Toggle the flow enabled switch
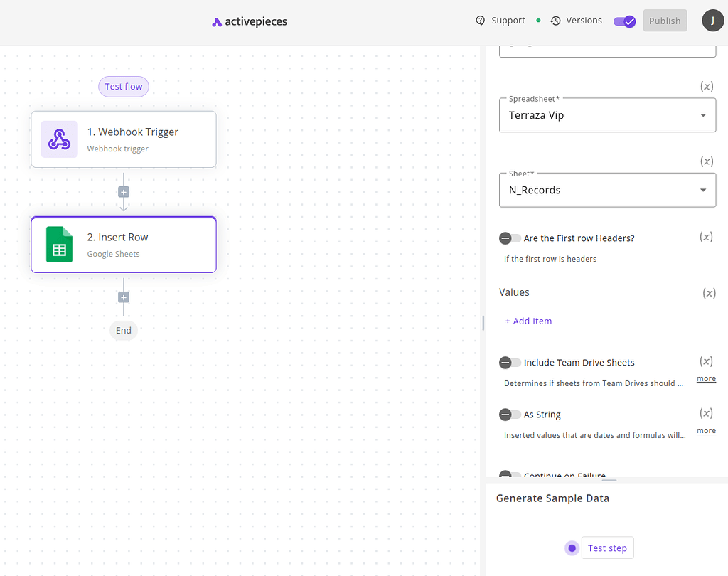The height and width of the screenshot is (576, 728). [x=624, y=21]
